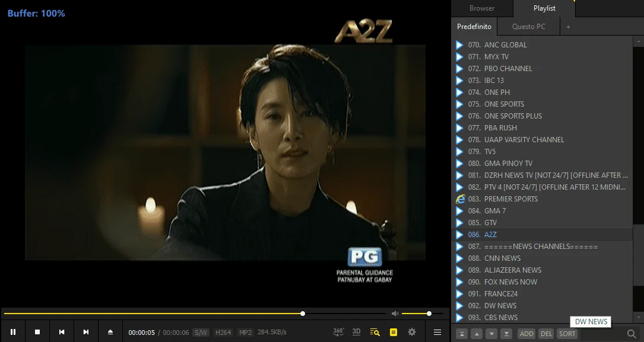Viewport: 644px width, 342px height.
Task: Click the DEL playlist button
Action: (x=546, y=334)
